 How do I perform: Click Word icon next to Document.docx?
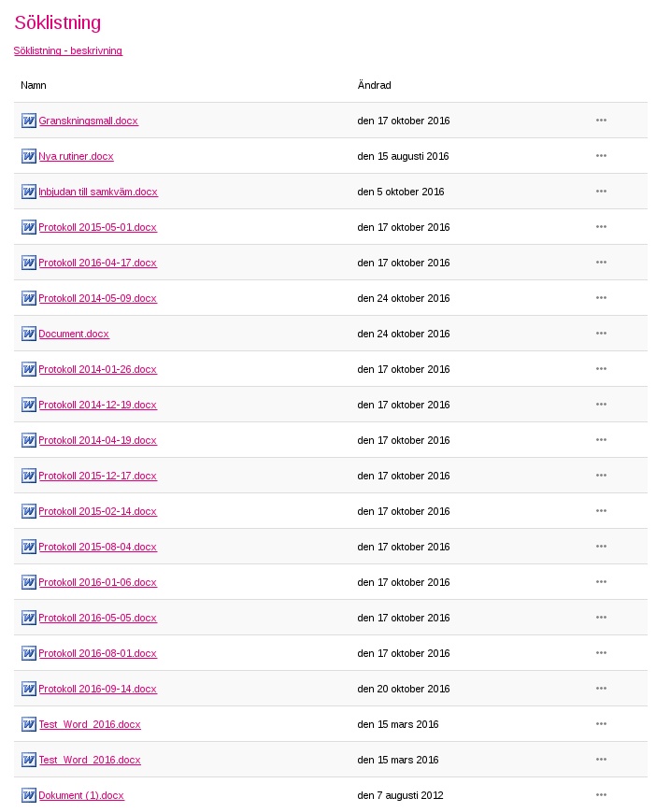click(x=28, y=334)
